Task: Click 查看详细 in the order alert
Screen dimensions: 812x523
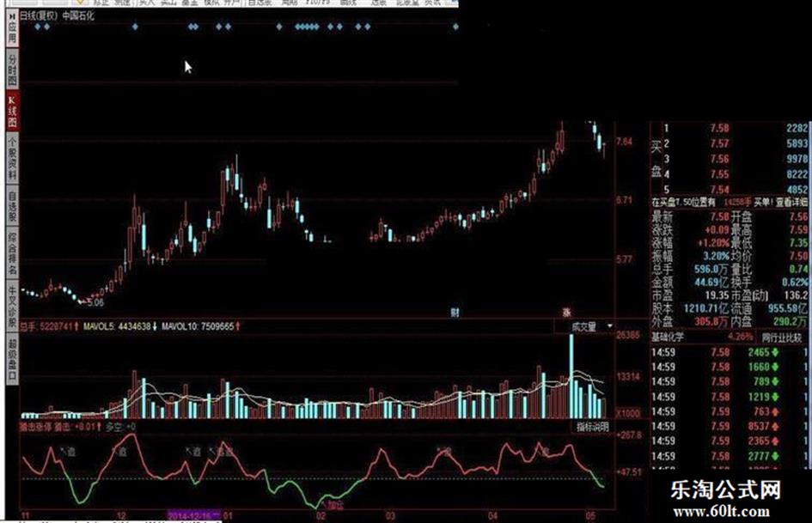Action: coord(791,203)
